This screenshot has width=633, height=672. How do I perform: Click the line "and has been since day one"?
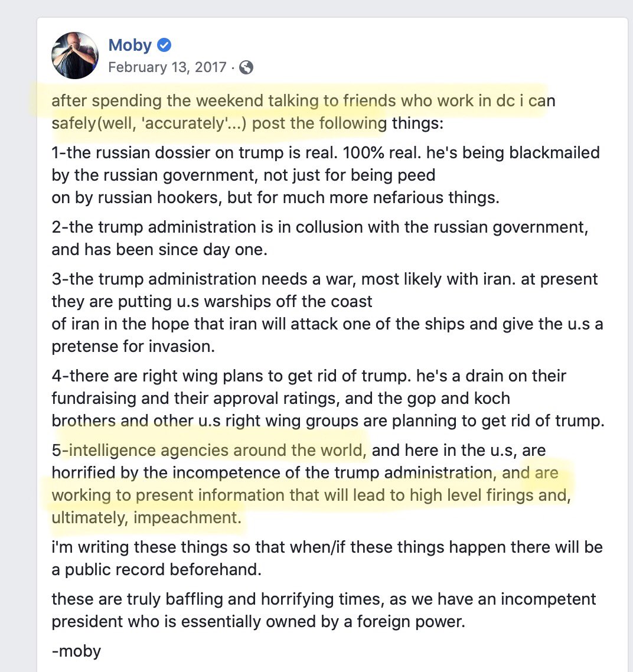pyautogui.click(x=159, y=249)
